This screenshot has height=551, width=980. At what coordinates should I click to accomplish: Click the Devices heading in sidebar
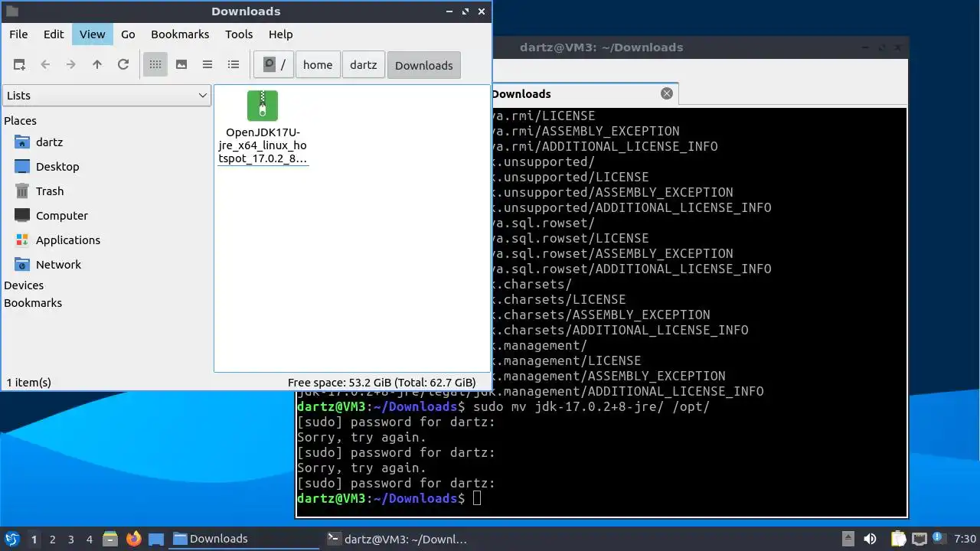[x=24, y=285]
